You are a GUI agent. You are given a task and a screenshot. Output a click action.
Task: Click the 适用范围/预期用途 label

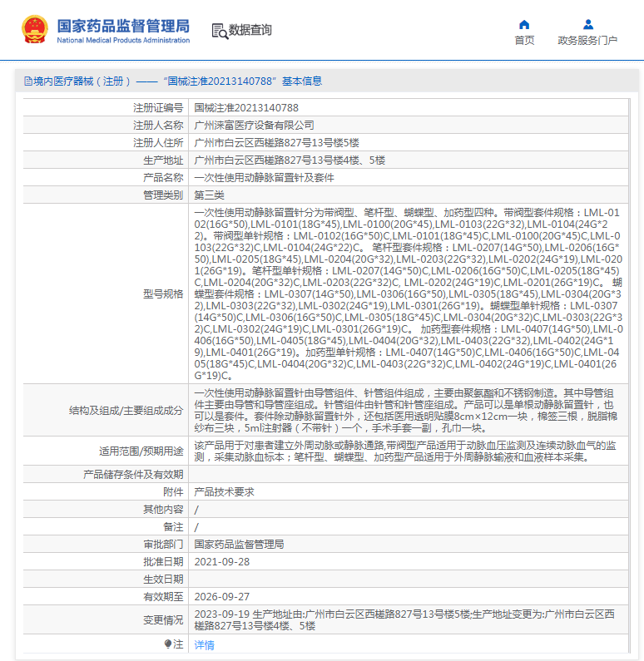(141, 451)
